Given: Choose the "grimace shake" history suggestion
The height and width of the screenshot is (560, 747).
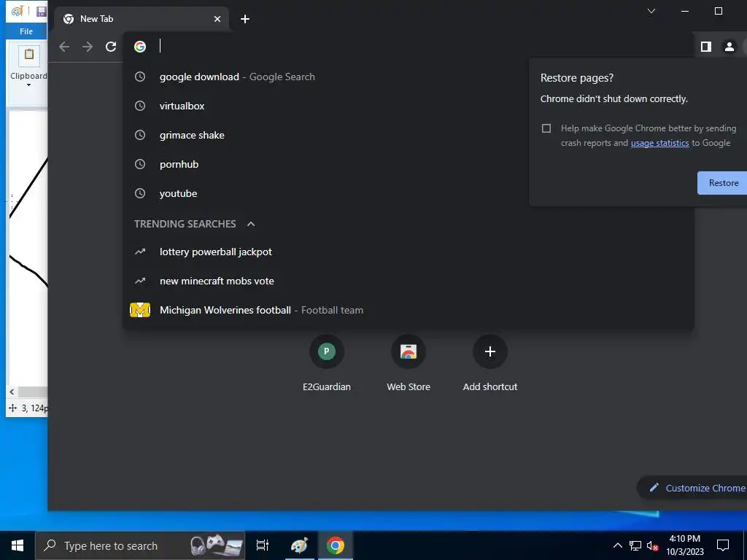Looking at the screenshot, I should click(x=408, y=135).
